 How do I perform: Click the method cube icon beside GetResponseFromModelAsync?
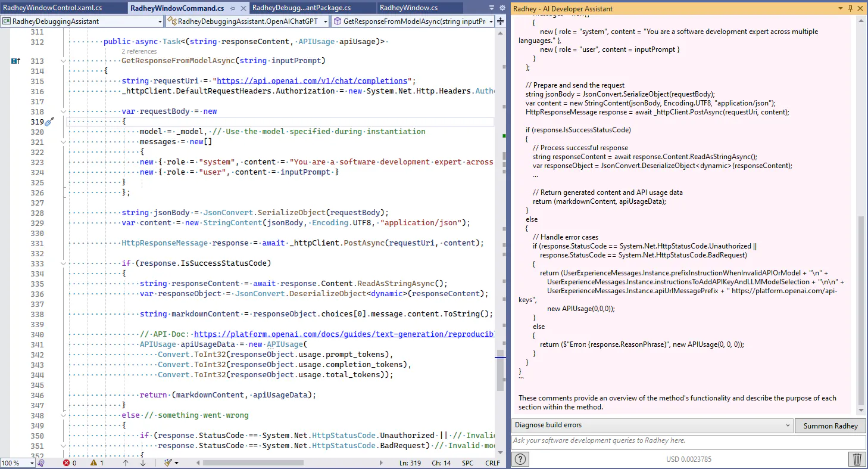coord(337,21)
